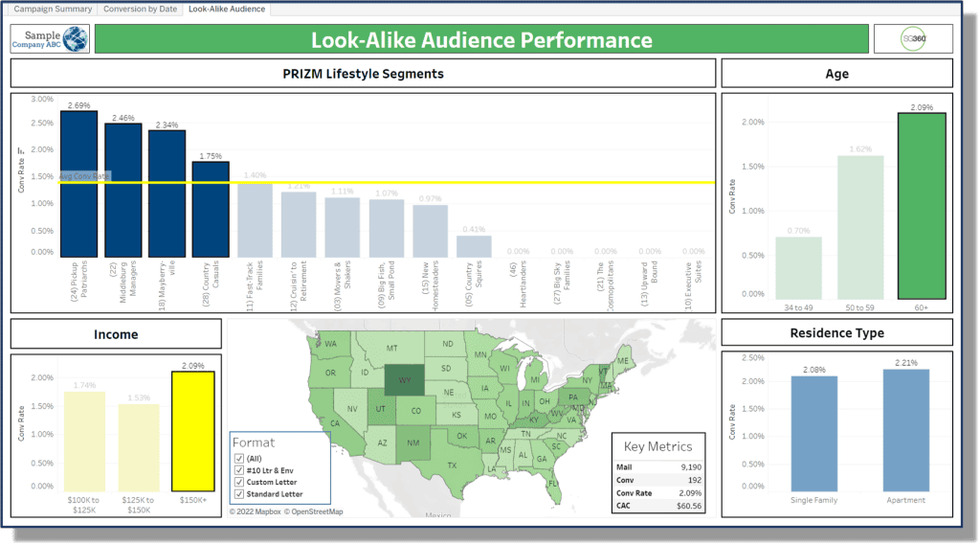980x545 pixels.
Task: Click Oklahoma (OK) on the map
Action: pyautogui.click(x=462, y=436)
